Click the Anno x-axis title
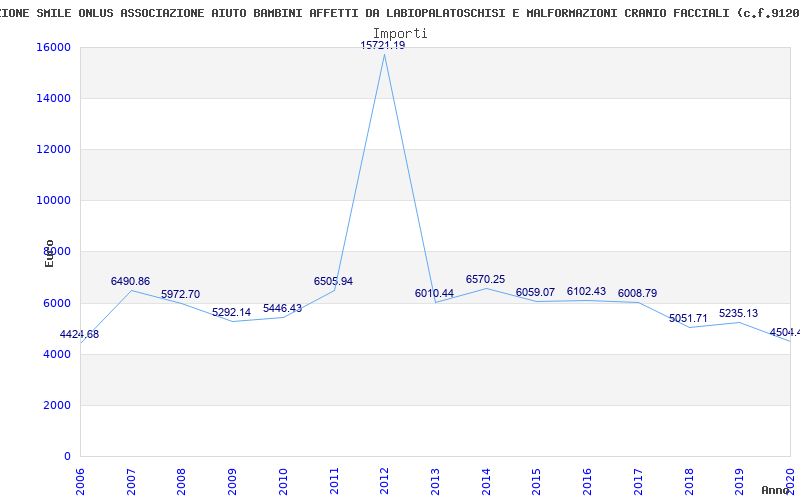The height and width of the screenshot is (500, 800). click(x=776, y=490)
